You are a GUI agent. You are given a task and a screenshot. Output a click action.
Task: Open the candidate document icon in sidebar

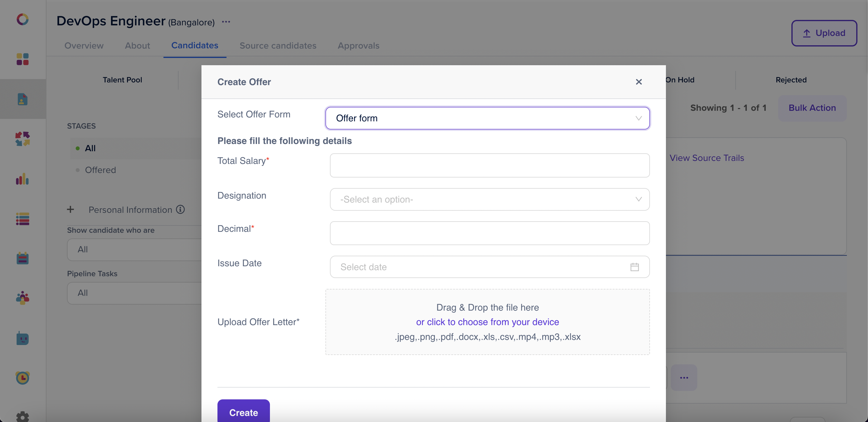point(23,99)
